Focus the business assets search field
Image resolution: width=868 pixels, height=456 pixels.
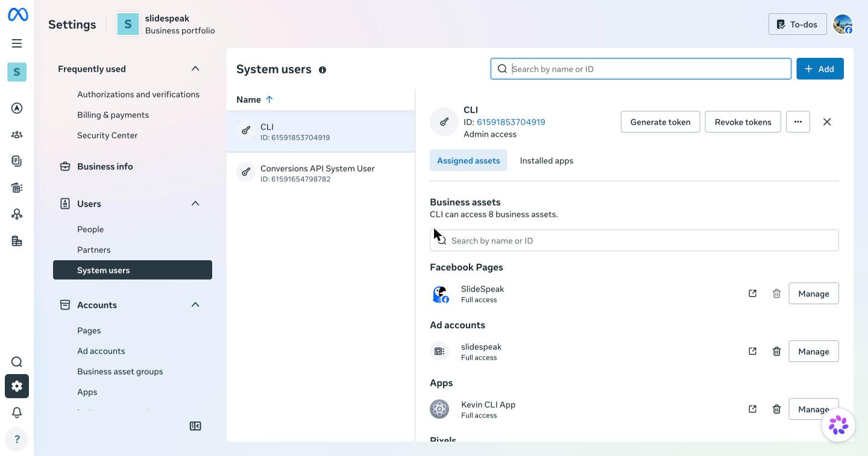click(x=634, y=240)
